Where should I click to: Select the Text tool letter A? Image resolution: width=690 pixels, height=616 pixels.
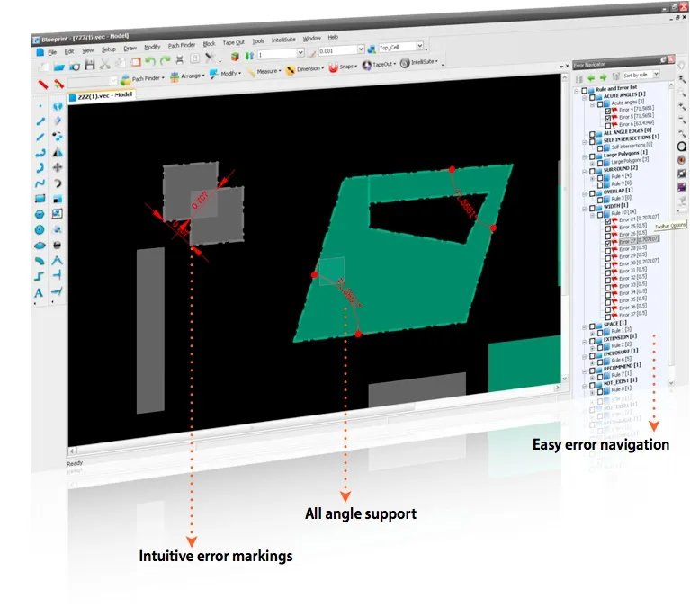(40, 293)
